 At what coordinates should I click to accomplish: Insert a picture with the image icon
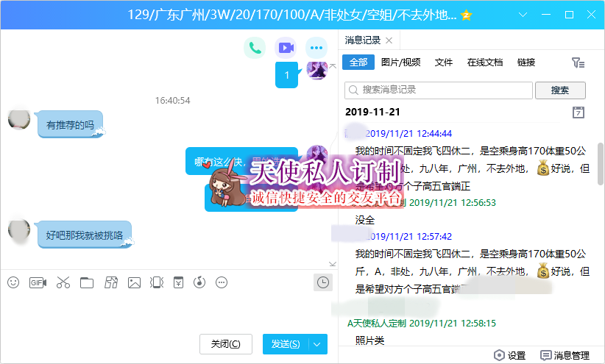(x=134, y=282)
